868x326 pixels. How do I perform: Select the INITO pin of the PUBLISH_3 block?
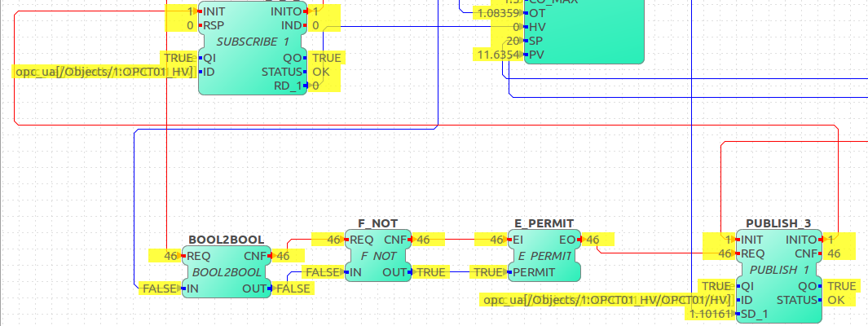[x=801, y=240]
